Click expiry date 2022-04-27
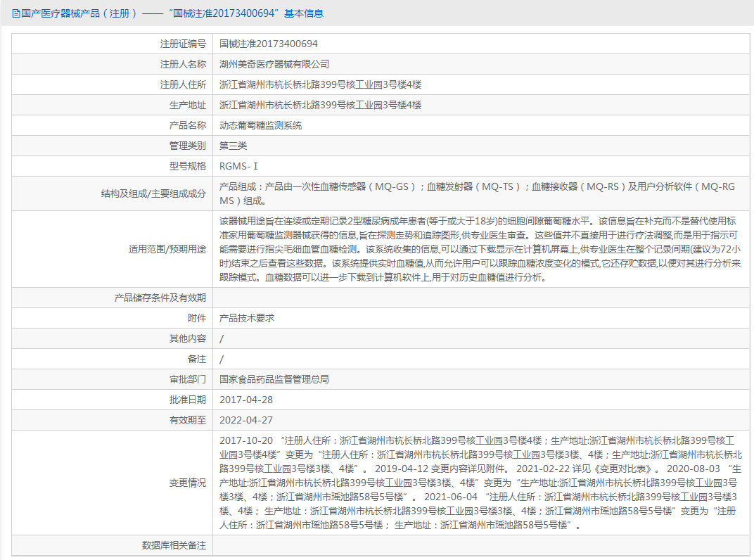 pos(246,420)
